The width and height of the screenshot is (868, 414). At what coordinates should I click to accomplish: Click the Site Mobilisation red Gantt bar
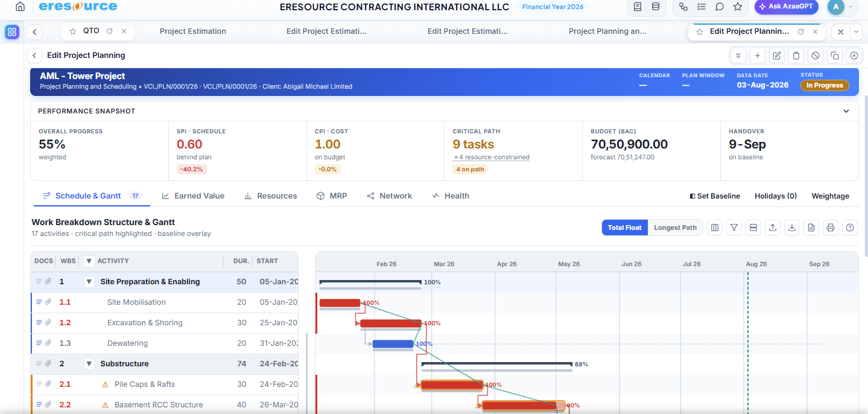point(340,303)
